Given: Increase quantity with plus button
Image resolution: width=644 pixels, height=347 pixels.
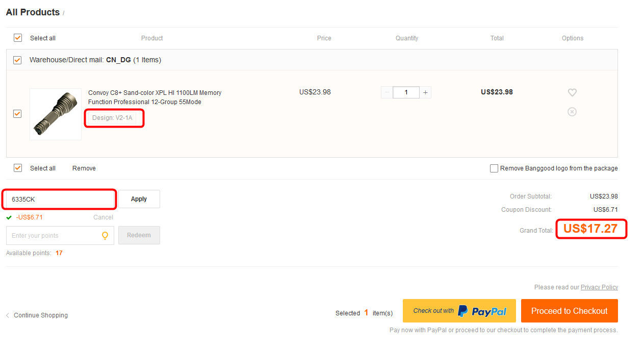Looking at the screenshot, I should tap(425, 92).
